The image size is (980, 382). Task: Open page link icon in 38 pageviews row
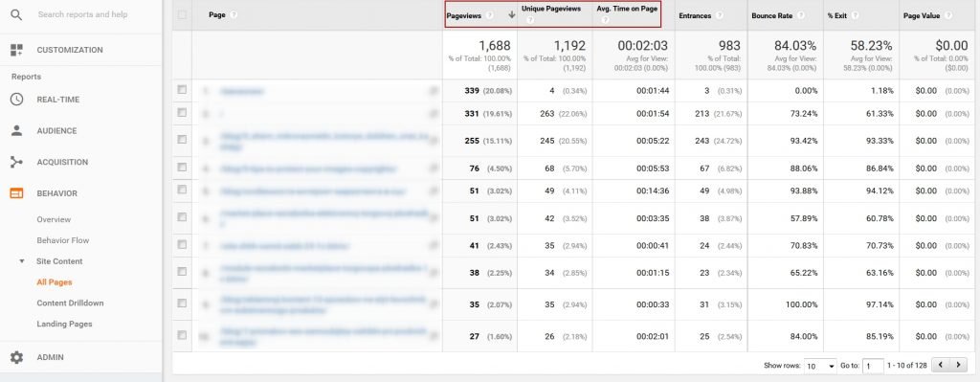[433, 273]
